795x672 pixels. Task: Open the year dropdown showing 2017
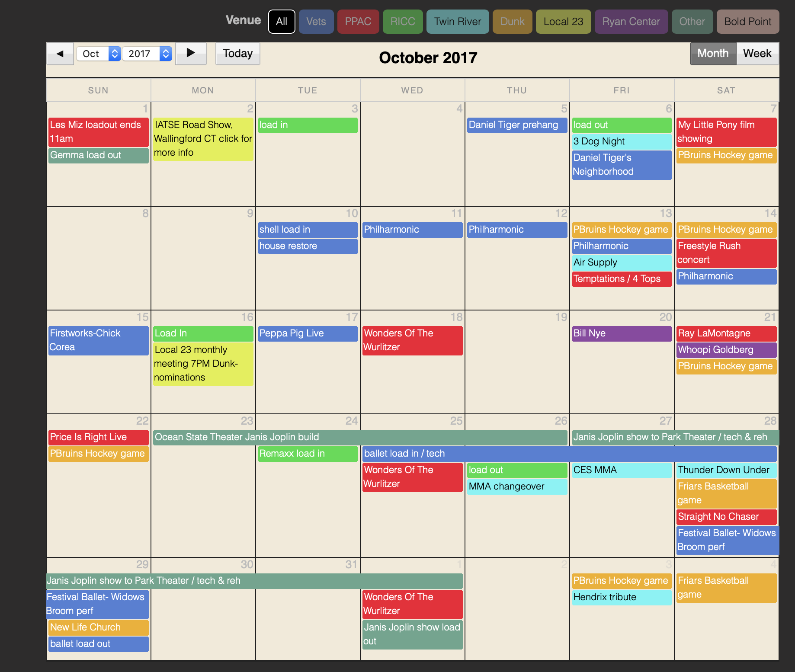click(x=147, y=54)
